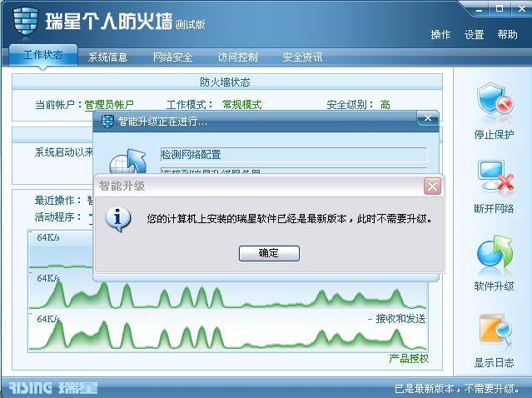This screenshot has height=398, width=532.
Task: Open the 帮助 menu
Action: coord(508,35)
